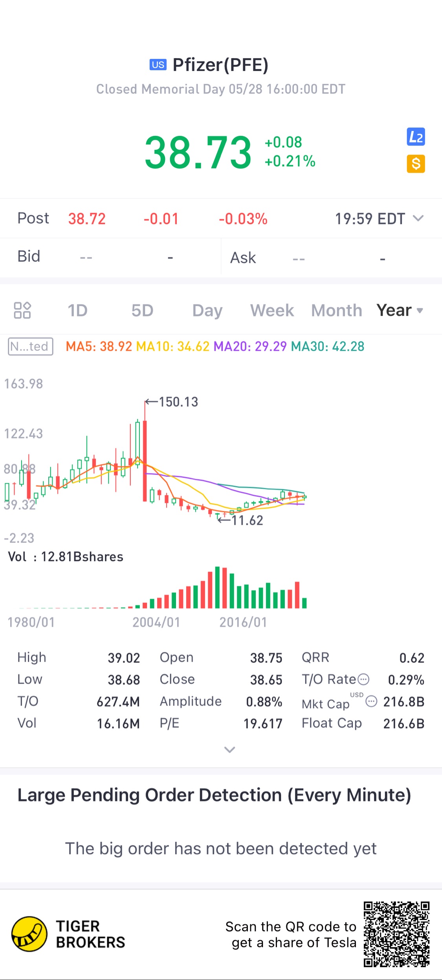Open the chart layout grid icon

(22, 310)
